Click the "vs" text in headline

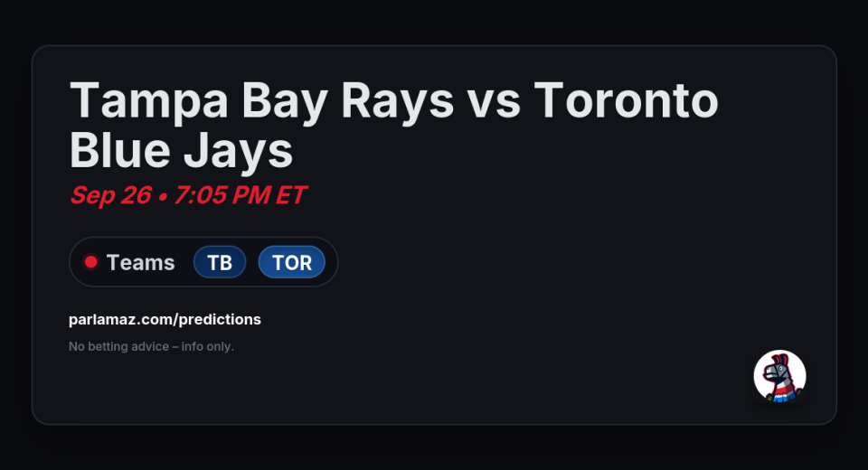pyautogui.click(x=495, y=99)
